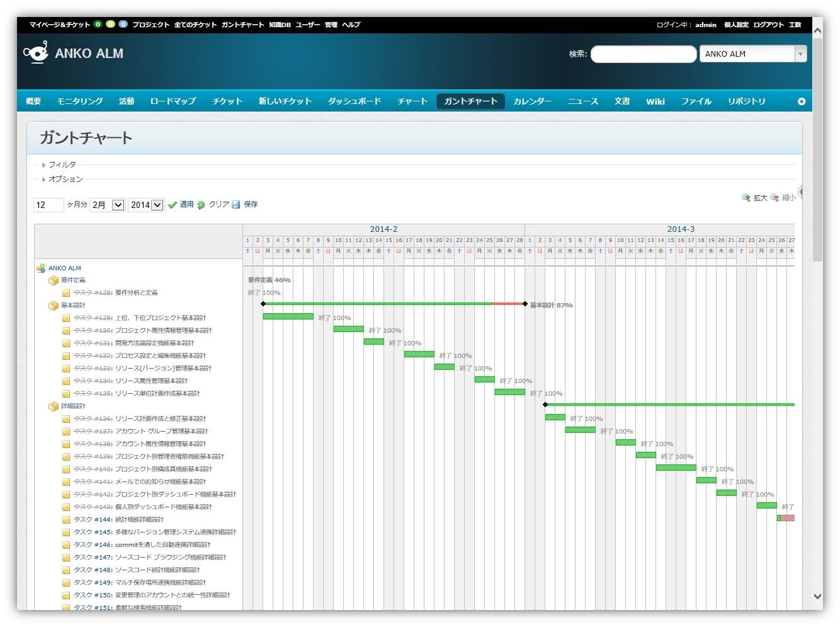Image resolution: width=840 pixels, height=627 pixels.
Task: Click the 保存 save link
Action: click(251, 204)
